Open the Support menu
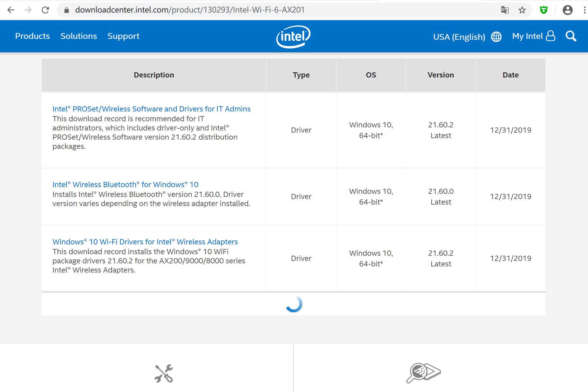 pos(123,36)
